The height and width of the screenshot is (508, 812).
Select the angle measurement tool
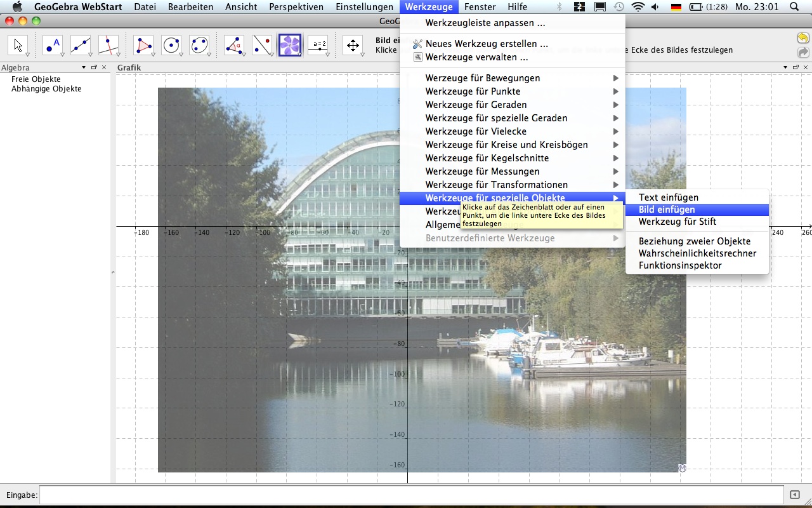[x=234, y=45]
